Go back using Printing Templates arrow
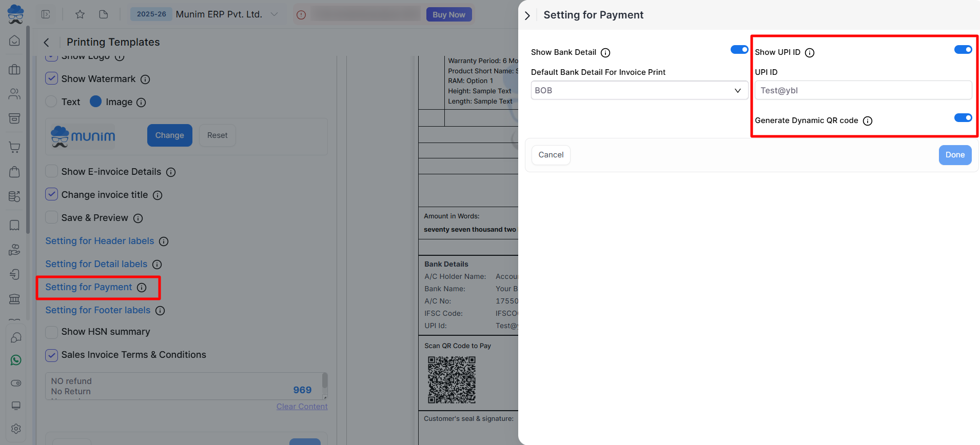 tap(47, 43)
